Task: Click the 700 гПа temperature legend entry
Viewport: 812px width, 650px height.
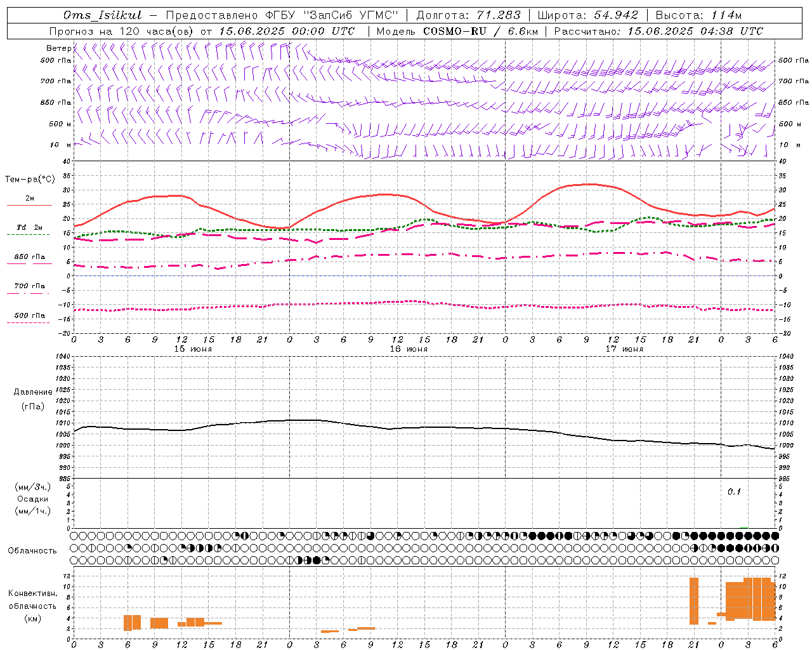Action: [x=30, y=286]
